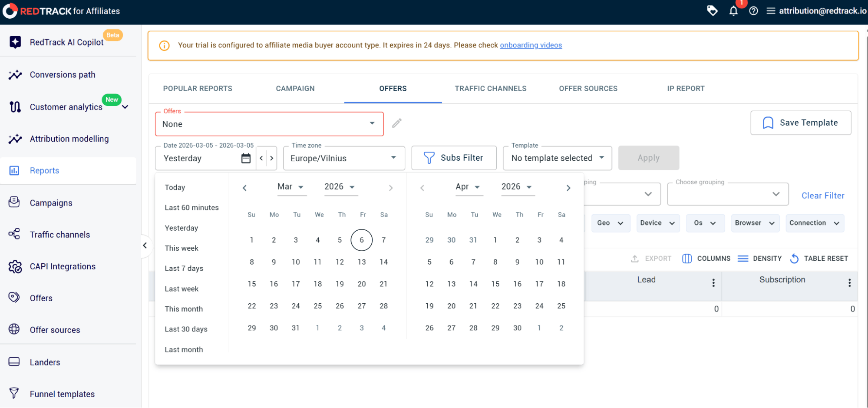
Task: Open notifications bell
Action: pyautogui.click(x=733, y=11)
